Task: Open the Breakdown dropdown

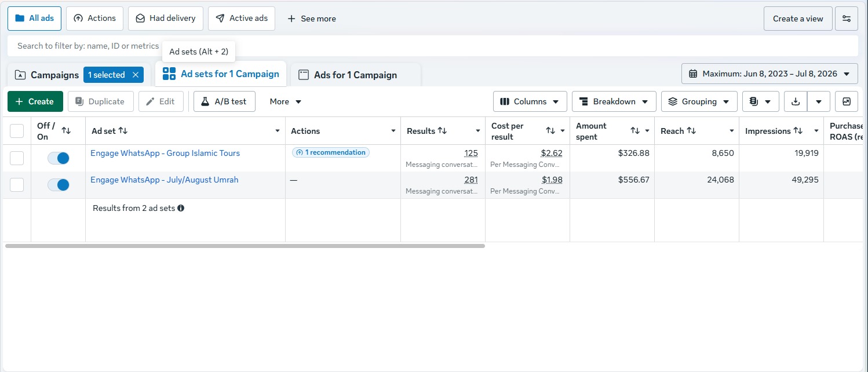Action: click(614, 101)
